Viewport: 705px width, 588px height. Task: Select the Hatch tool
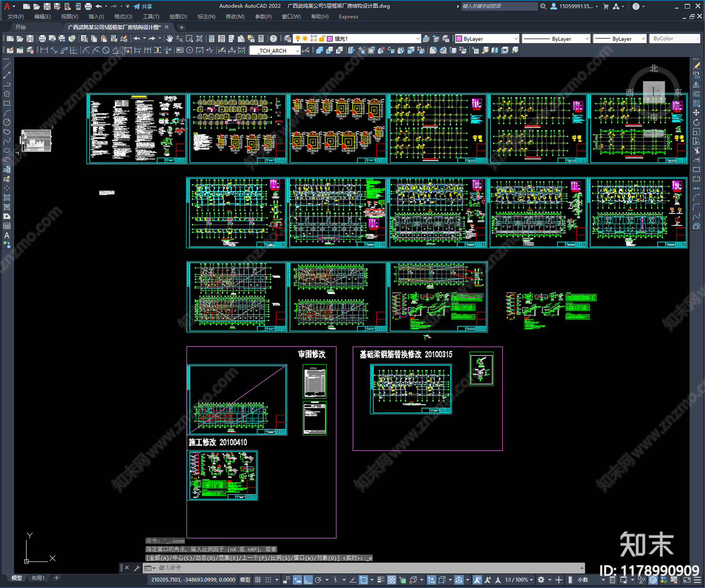click(7, 197)
